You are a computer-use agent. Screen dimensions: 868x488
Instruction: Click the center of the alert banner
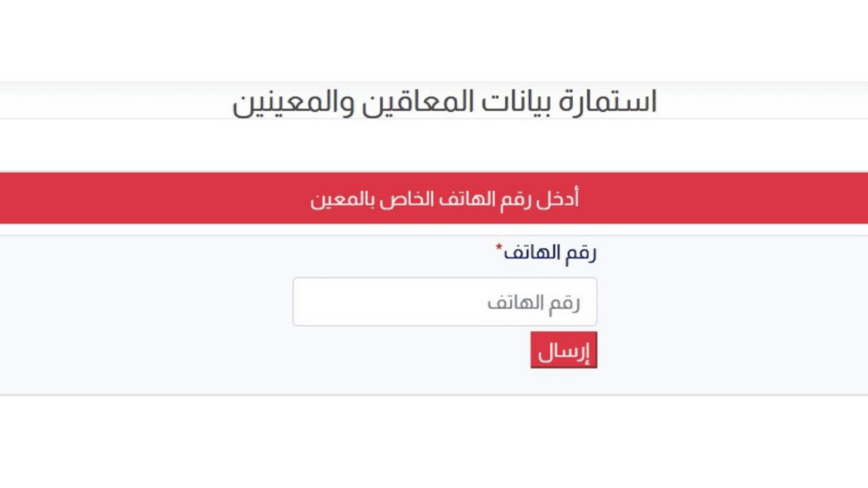point(434,197)
